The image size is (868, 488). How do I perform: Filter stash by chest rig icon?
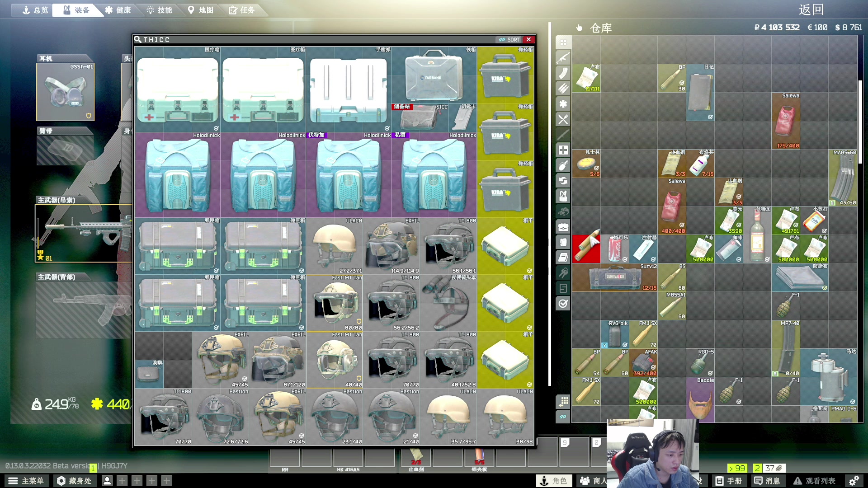point(563,196)
